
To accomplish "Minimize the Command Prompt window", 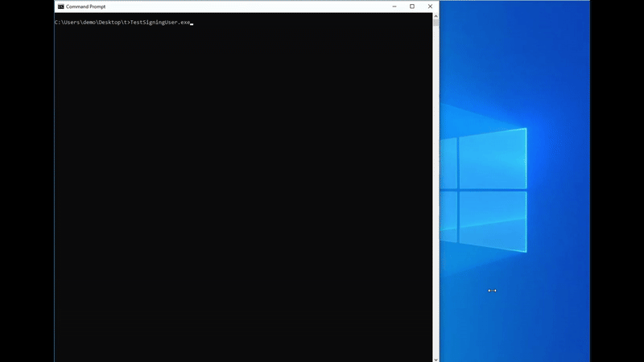I will point(394,6).
